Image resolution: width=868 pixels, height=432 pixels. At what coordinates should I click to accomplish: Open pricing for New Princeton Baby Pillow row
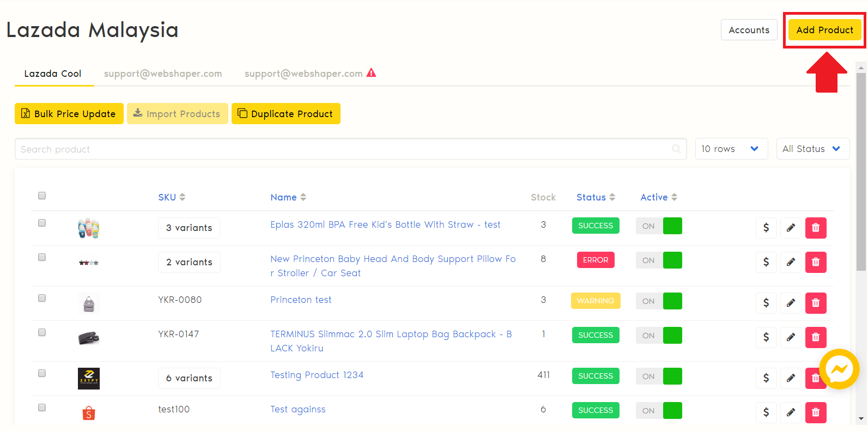[766, 262]
